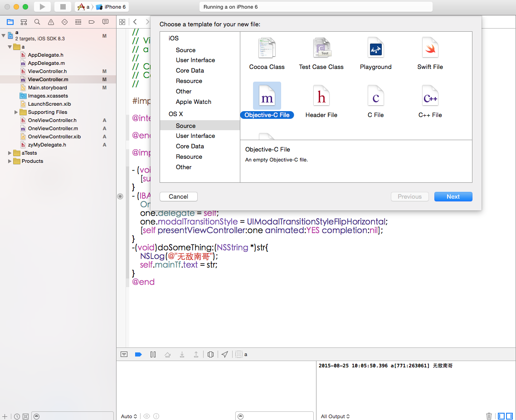This screenshot has width=516, height=420.
Task: Click the Step over debug icon
Action: pyautogui.click(x=167, y=355)
